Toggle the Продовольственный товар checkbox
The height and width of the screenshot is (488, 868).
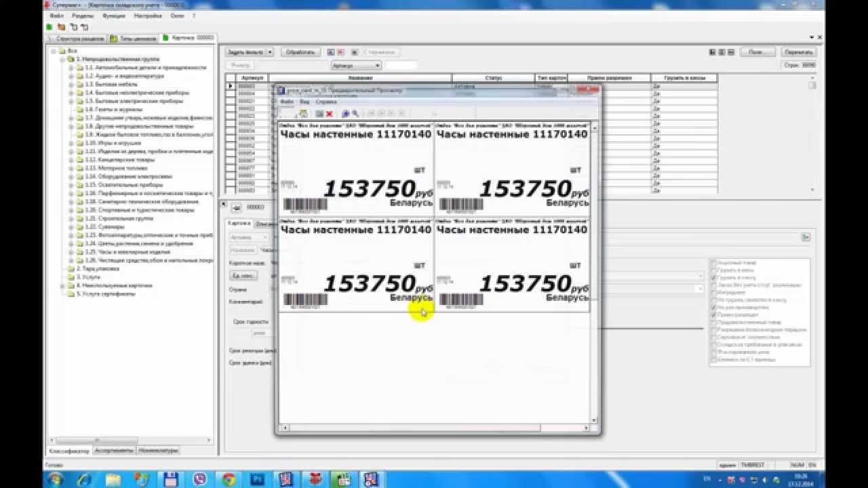[713, 322]
